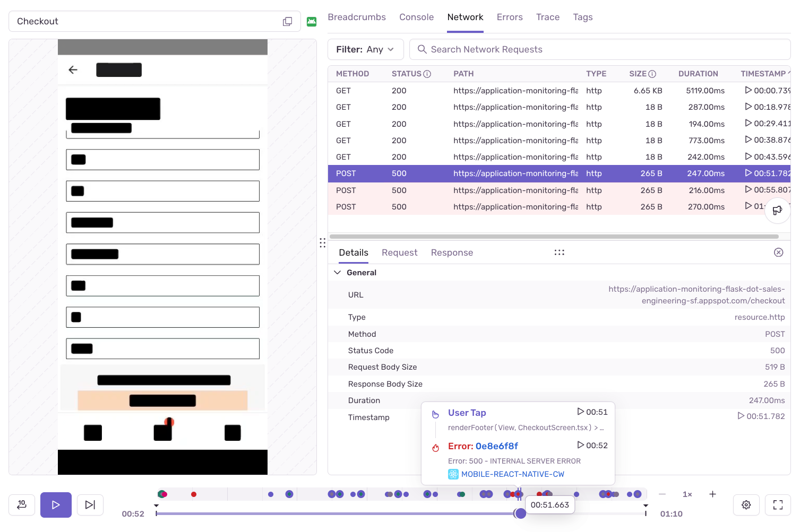The height and width of the screenshot is (532, 800).
Task: Open the Filter Any dropdown
Action: coord(366,49)
